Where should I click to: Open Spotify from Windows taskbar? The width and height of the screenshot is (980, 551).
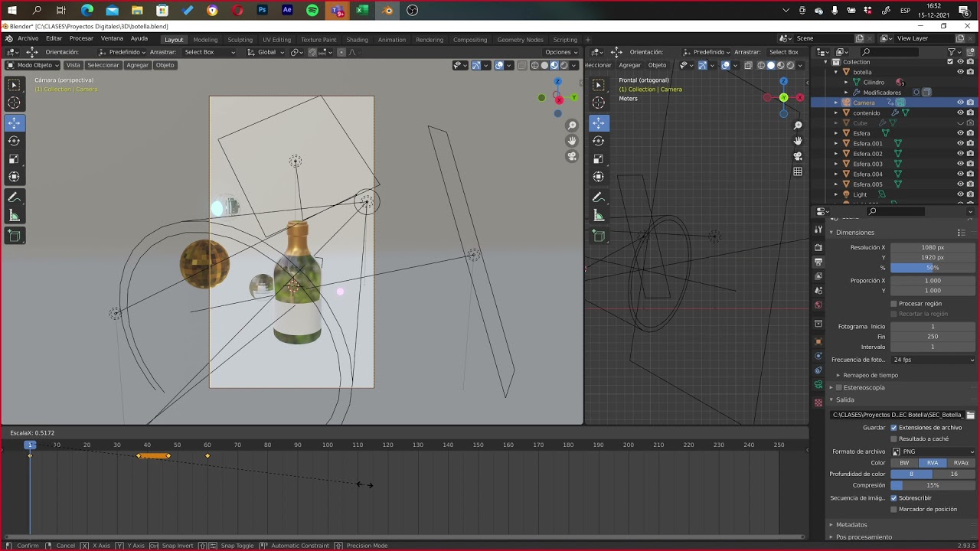coord(312,11)
